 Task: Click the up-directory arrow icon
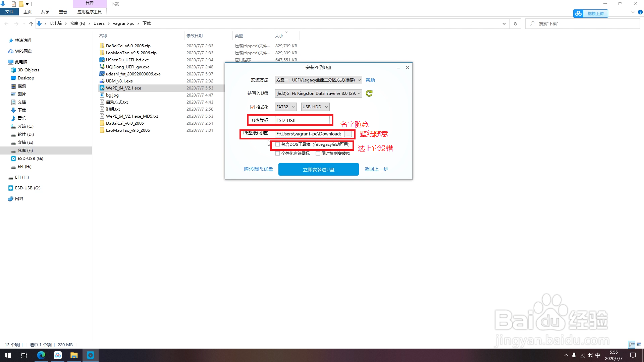(31, 23)
